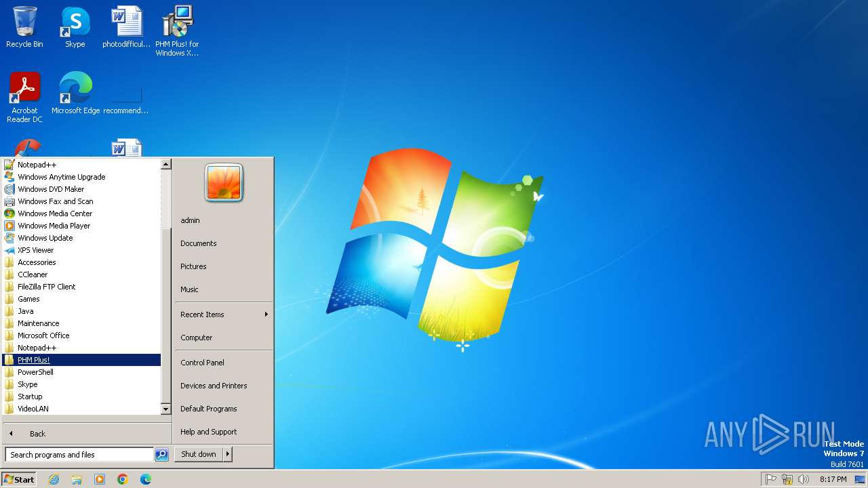
Task: Launch Windows Media Center
Action: [81, 213]
